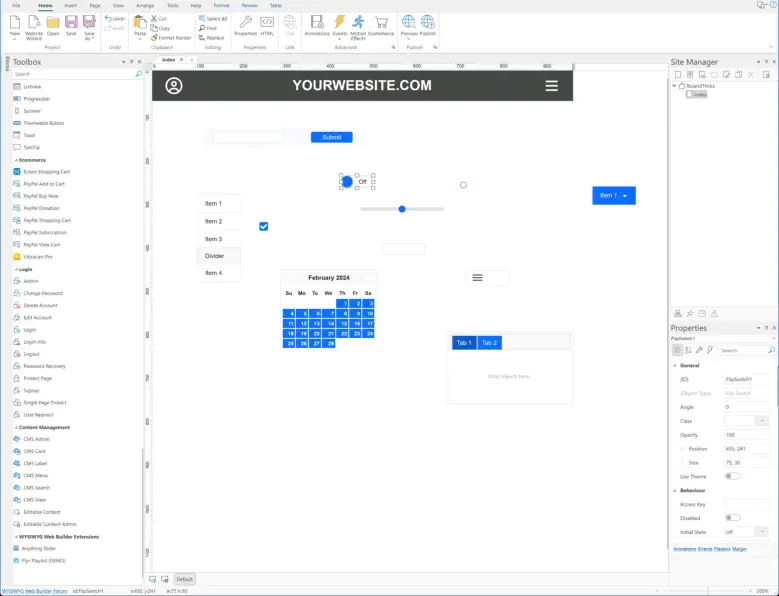The height and width of the screenshot is (596, 779).
Task: Click the Toolbox search field
Action: 72,74
